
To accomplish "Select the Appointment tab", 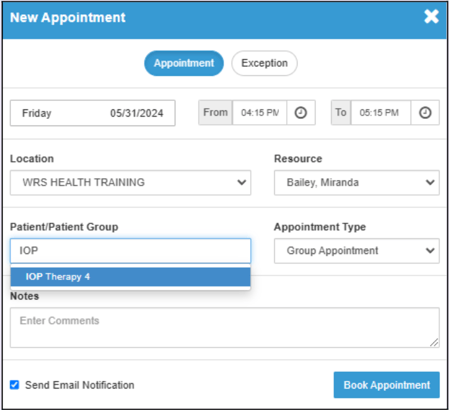I will (184, 63).
